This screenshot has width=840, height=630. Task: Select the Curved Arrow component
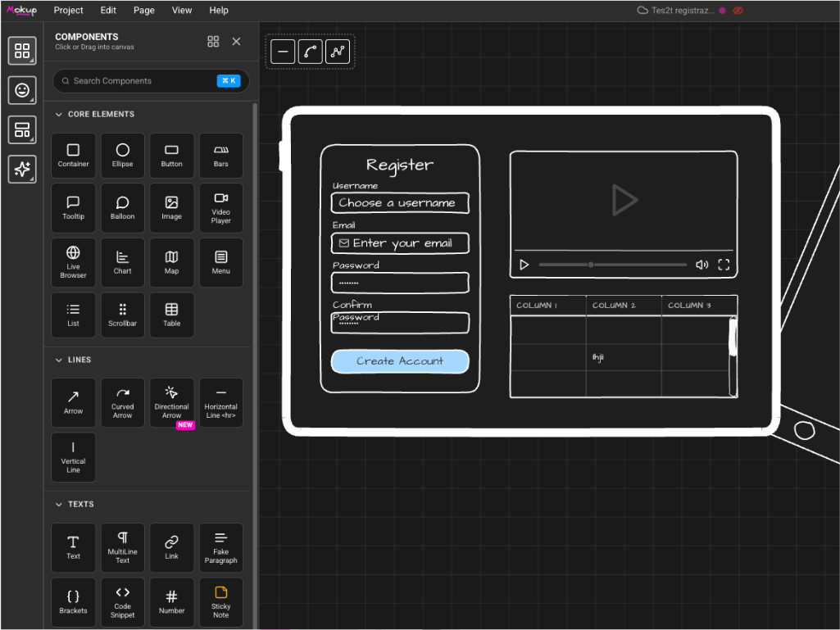tap(123, 402)
